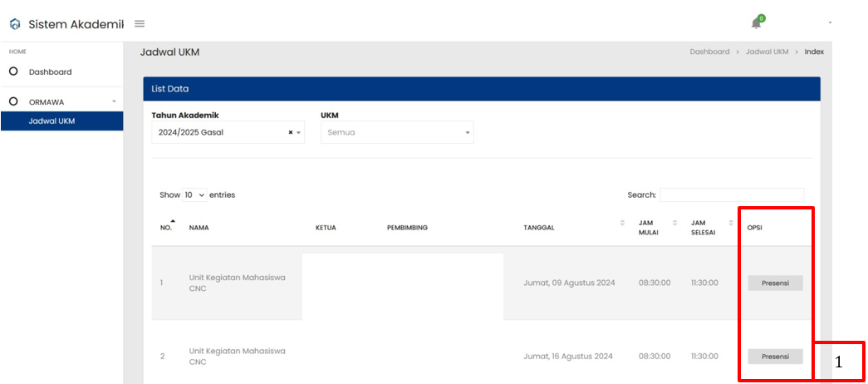Change the show entries count selector
The image size is (868, 384).
tap(194, 195)
